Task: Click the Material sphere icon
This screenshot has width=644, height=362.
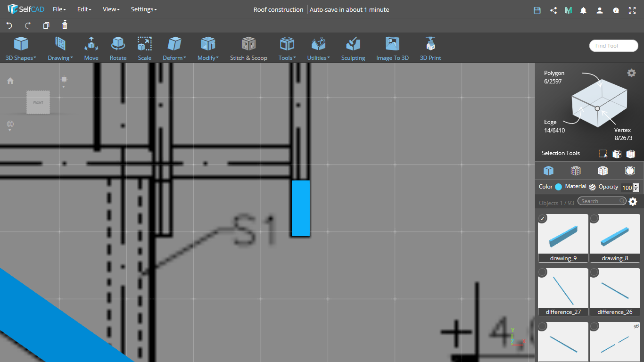Action: pos(592,187)
